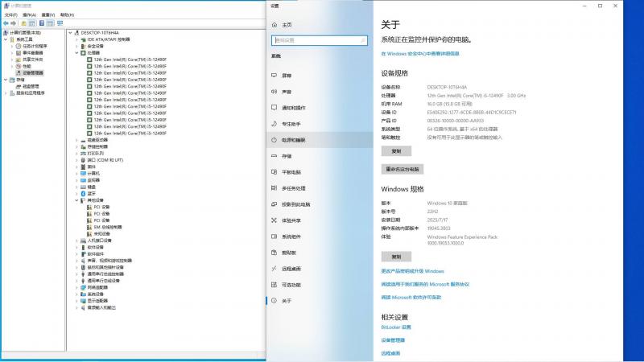Open 多任务处理 in Settings sidebar
This screenshot has height=362, width=644.
(x=320, y=188)
